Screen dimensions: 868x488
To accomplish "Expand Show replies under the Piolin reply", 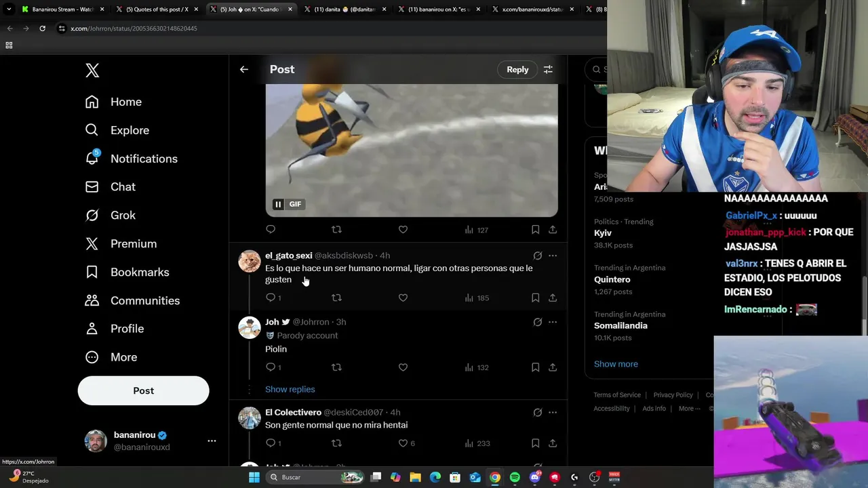I will (x=290, y=389).
